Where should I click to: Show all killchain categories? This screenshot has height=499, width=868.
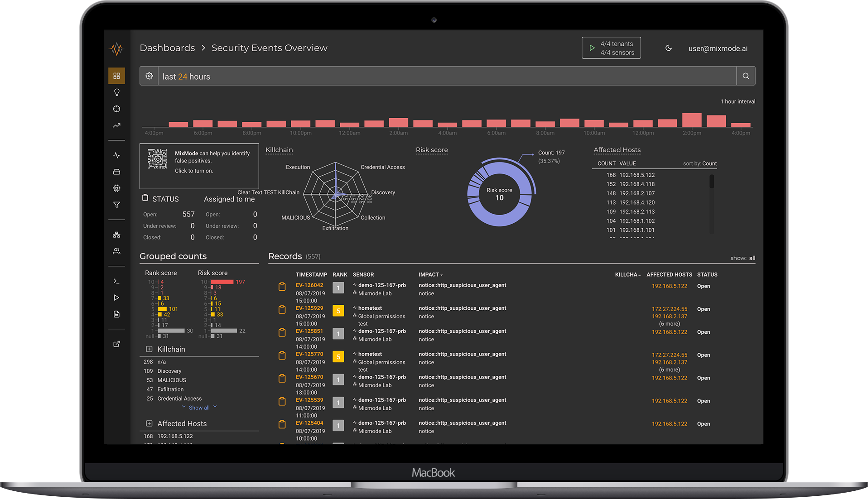pos(199,408)
